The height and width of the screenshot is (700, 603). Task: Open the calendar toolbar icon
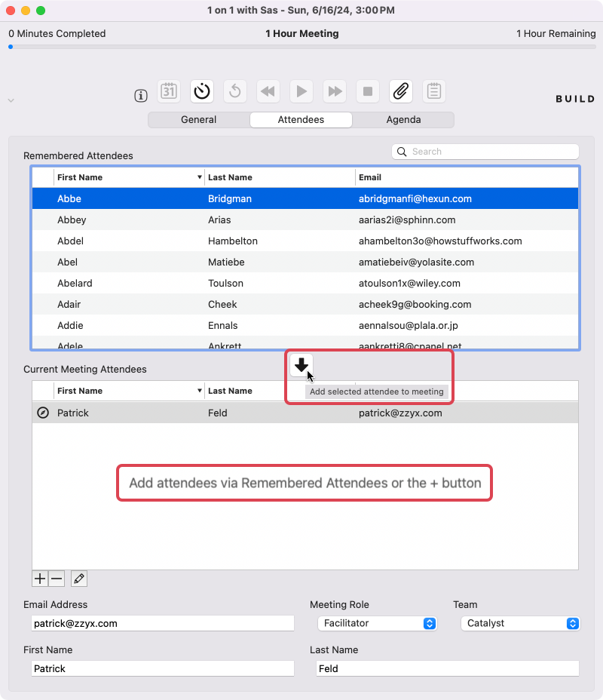click(169, 91)
